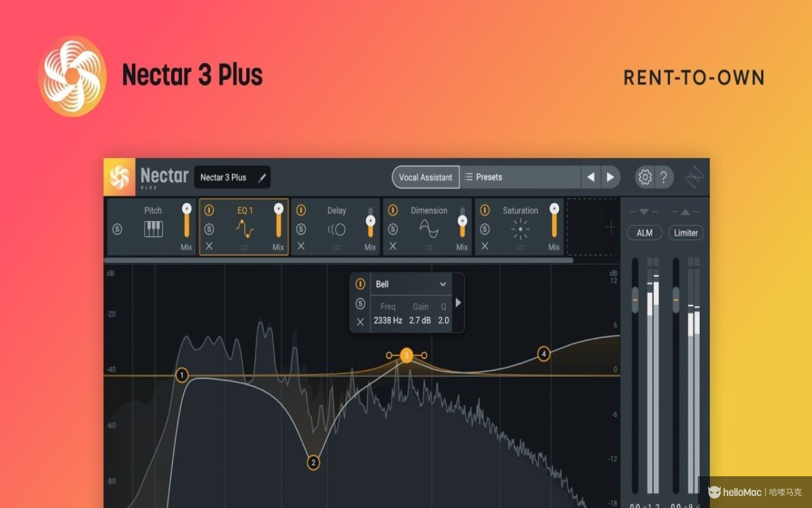Solo the Pitch module

117,229
